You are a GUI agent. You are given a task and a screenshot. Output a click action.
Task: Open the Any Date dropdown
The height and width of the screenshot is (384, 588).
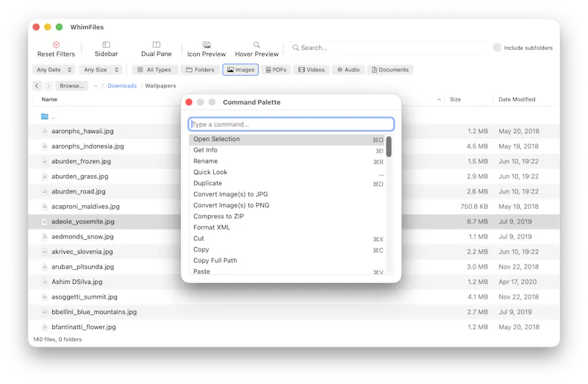[54, 70]
